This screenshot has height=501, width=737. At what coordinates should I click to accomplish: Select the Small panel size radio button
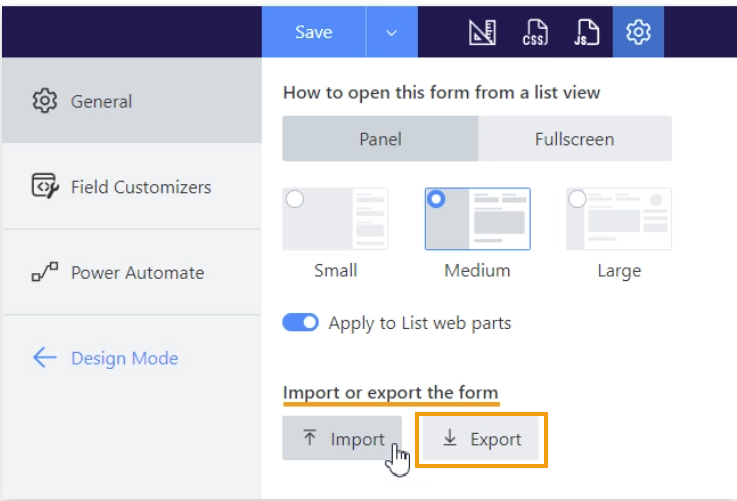click(x=295, y=199)
